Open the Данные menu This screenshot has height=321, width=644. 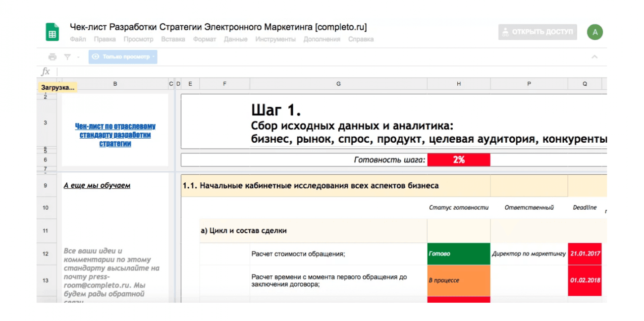pos(236,39)
